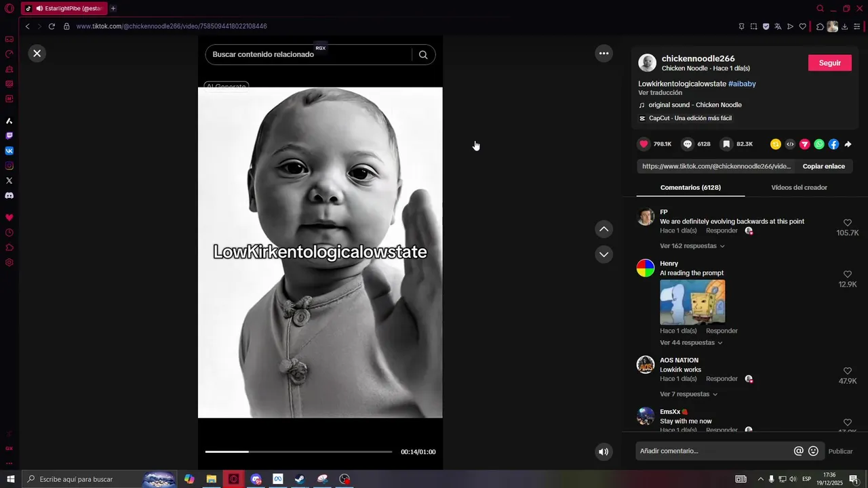Open more share options arrow
The width and height of the screenshot is (868, 488).
pos(848,144)
